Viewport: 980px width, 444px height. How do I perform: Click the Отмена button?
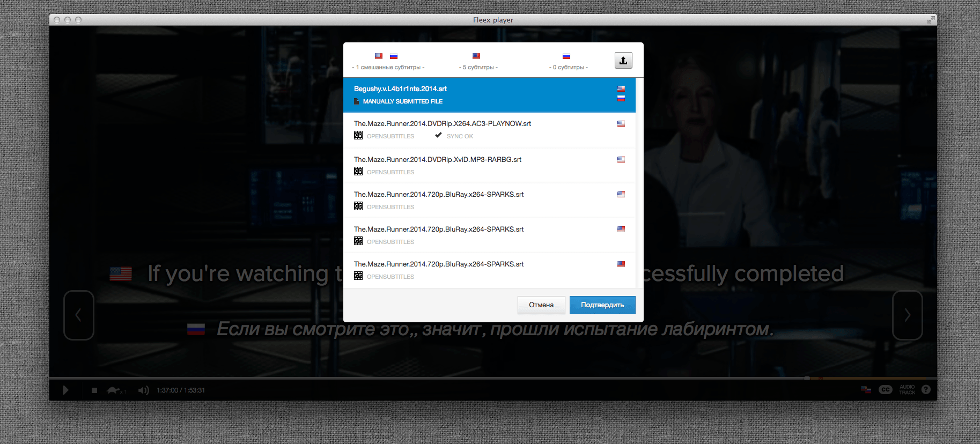coord(541,305)
